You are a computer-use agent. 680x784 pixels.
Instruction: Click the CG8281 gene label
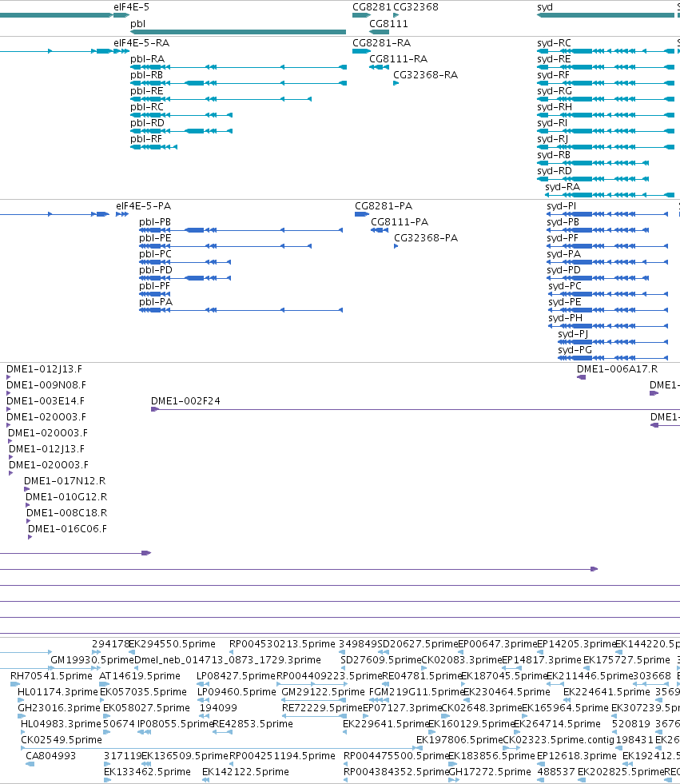pos(372,7)
